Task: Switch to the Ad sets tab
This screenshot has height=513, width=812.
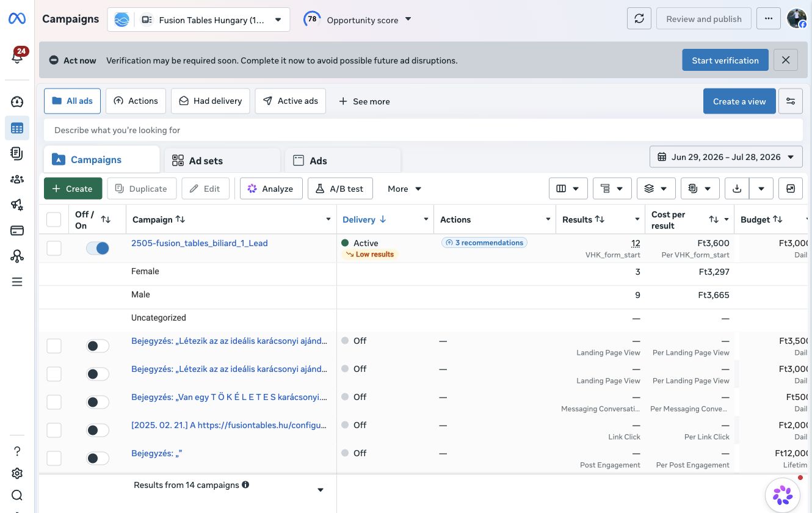Action: 222,161
